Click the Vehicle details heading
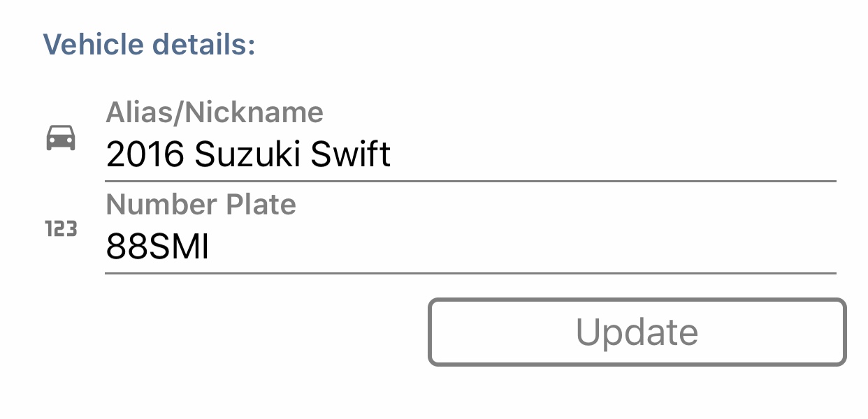868x419 pixels. coord(150,45)
